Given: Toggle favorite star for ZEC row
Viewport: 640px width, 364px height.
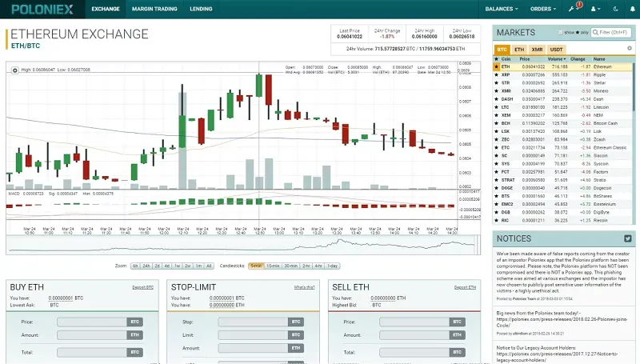Looking at the screenshot, I should click(x=496, y=139).
